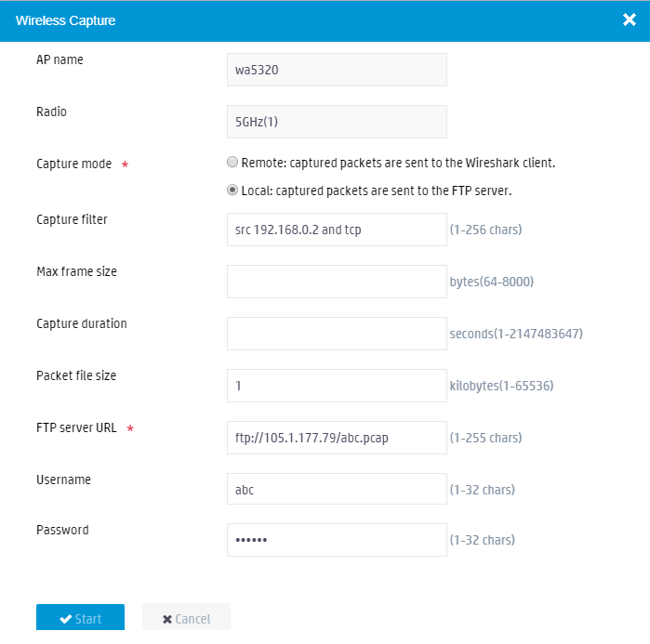
Task: Click the (1-32 chars) hint beside Password
Action: click(483, 541)
